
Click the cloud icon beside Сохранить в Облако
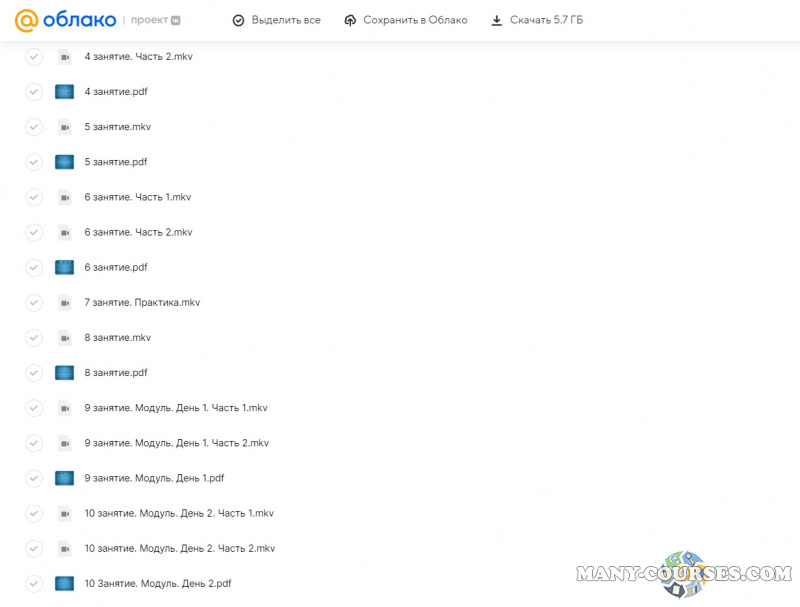[350, 20]
